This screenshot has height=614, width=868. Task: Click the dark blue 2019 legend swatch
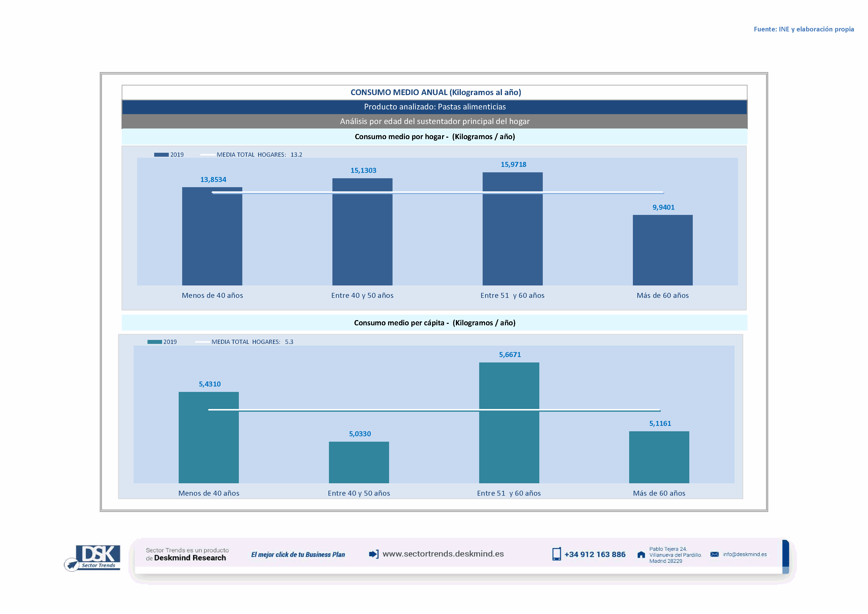coord(161,155)
